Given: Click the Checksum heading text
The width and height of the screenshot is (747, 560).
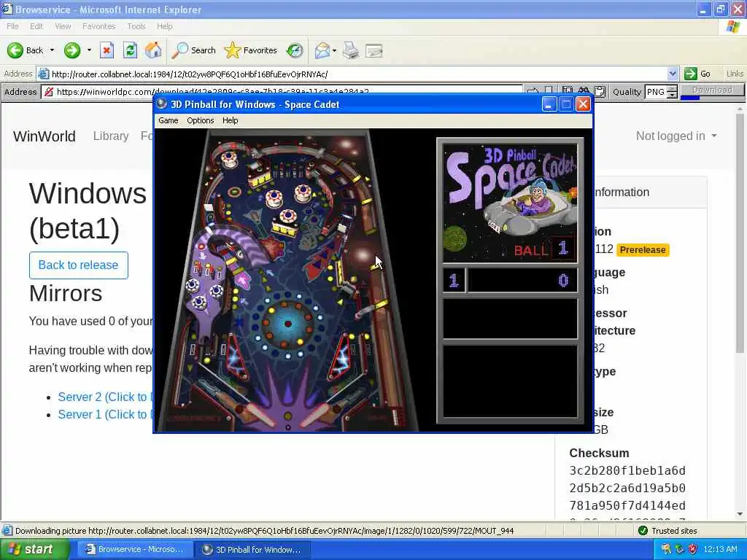Looking at the screenshot, I should click(x=600, y=453).
